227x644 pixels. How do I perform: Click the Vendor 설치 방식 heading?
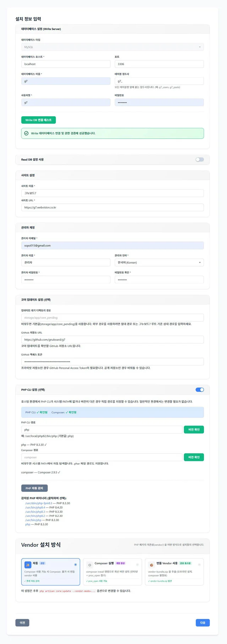coord(41,545)
